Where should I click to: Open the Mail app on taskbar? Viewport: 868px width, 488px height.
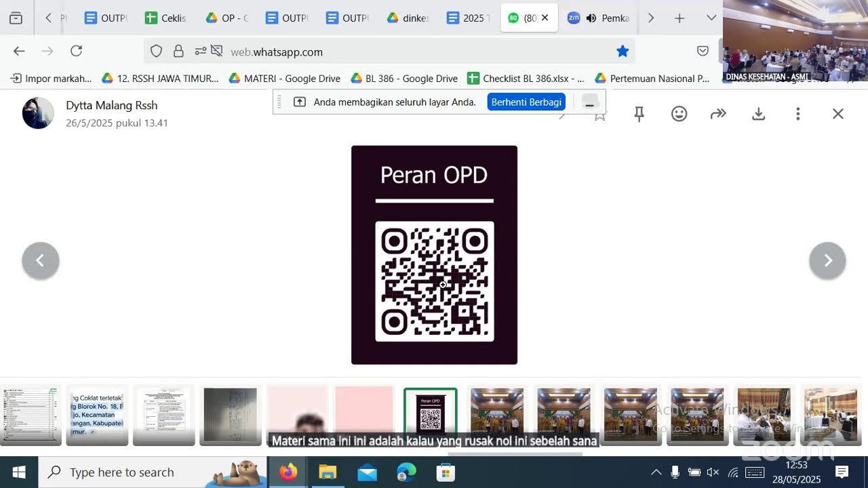pyautogui.click(x=367, y=472)
